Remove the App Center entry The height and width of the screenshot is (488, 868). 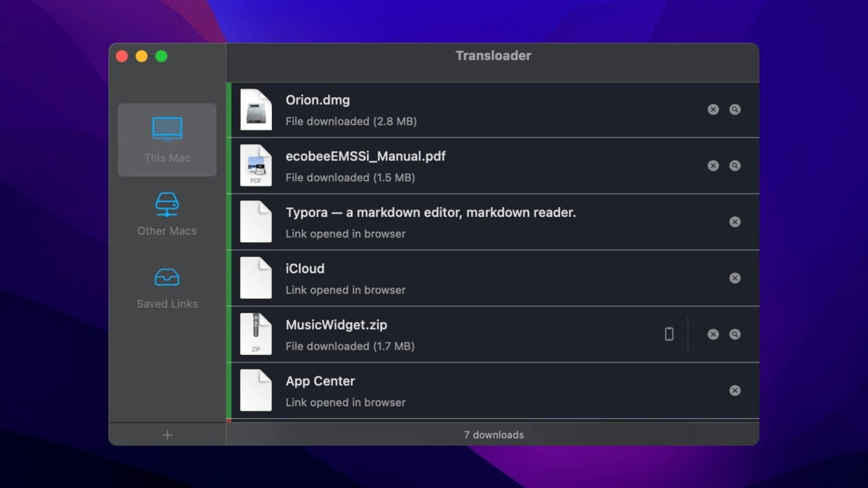pyautogui.click(x=735, y=390)
